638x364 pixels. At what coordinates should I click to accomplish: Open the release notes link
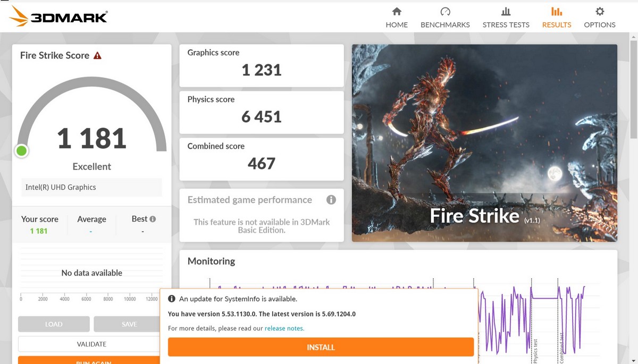point(284,328)
